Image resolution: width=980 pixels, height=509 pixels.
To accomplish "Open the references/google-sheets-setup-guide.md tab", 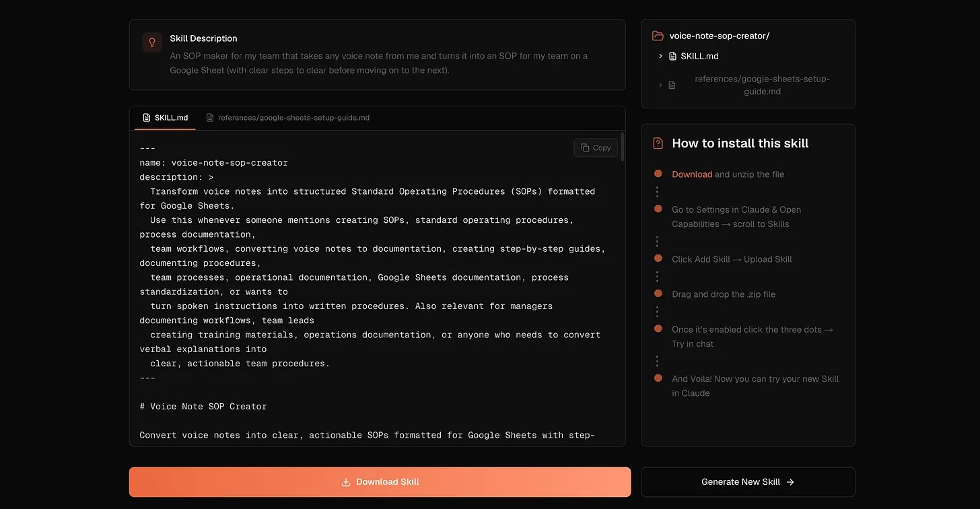I will (288, 118).
